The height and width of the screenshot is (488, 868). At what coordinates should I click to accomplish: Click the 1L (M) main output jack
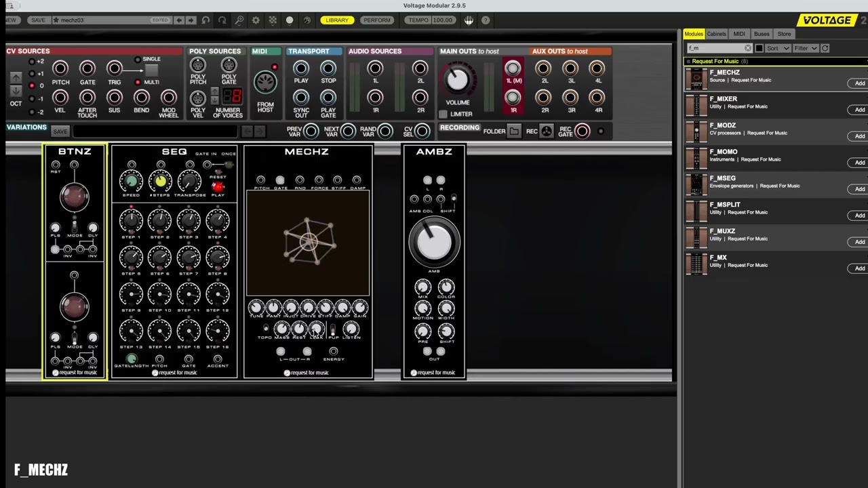(x=513, y=68)
